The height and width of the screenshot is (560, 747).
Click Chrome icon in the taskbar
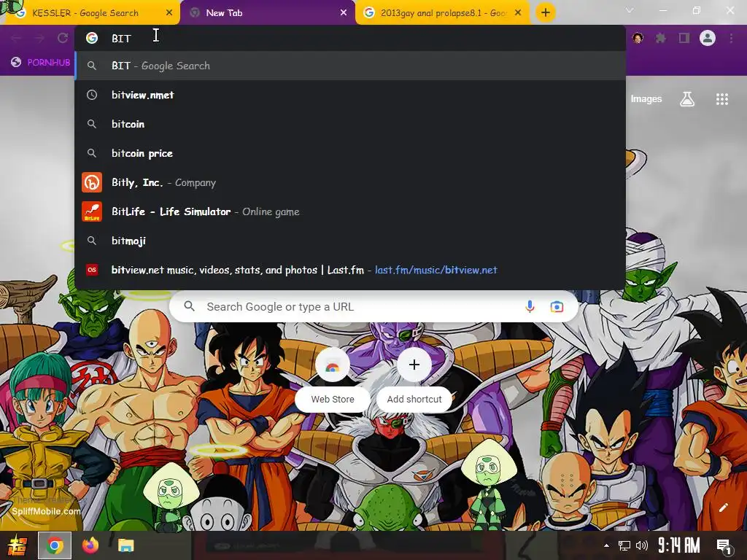click(55, 545)
